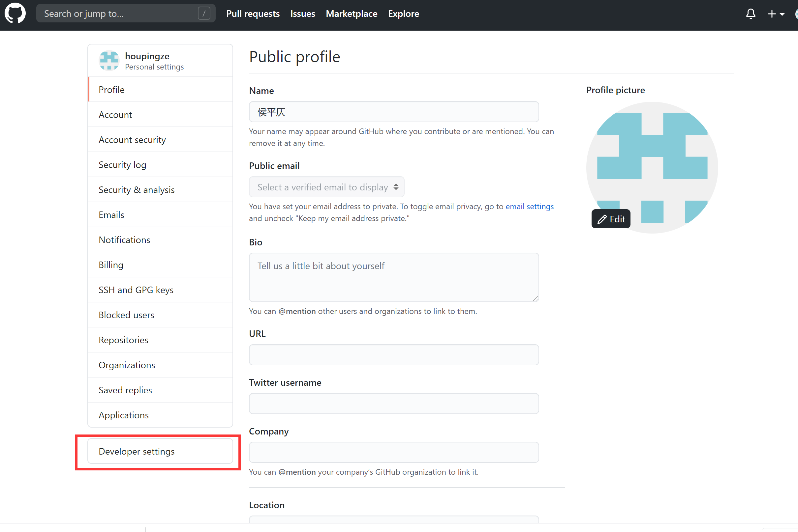Click the slash shortcut icon in search
798x532 pixels.
pyautogui.click(x=204, y=14)
